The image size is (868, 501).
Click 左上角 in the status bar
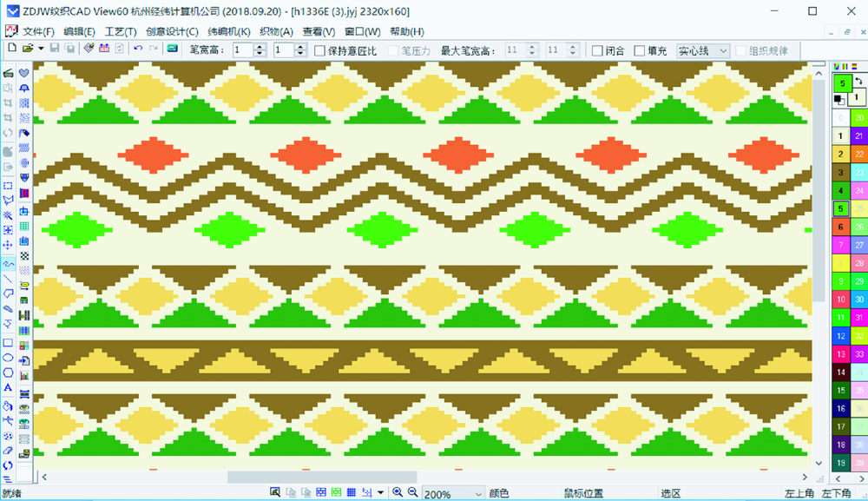[799, 493]
